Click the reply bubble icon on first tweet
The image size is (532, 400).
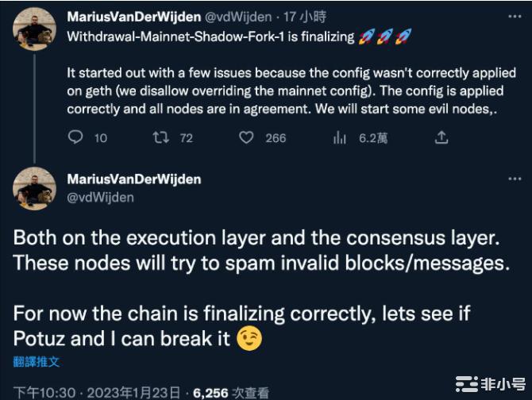click(75, 138)
